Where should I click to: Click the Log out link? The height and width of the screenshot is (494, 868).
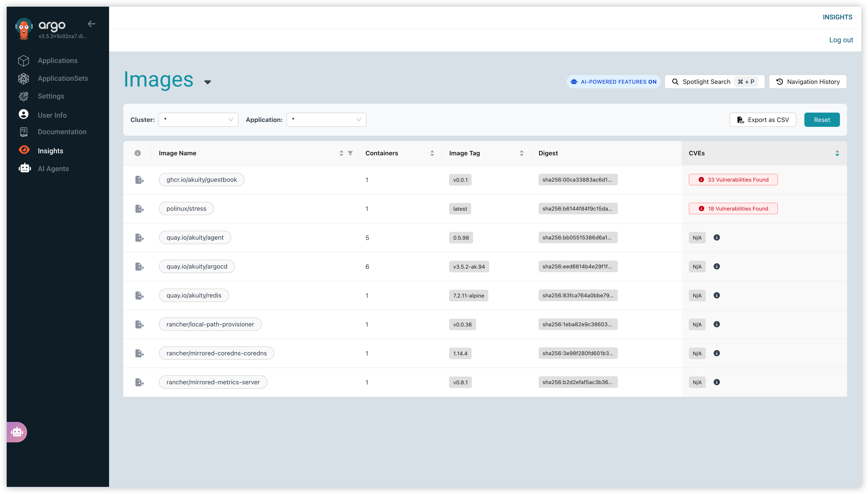coord(841,40)
